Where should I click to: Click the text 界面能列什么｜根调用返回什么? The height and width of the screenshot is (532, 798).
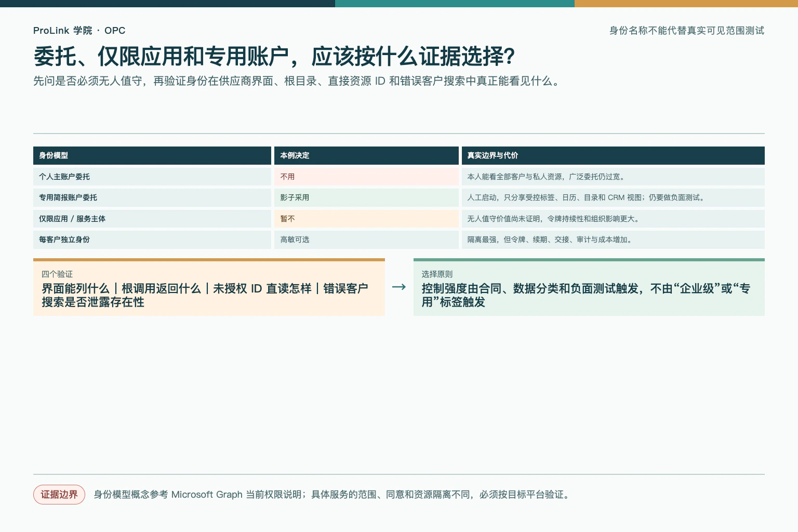(x=205, y=295)
